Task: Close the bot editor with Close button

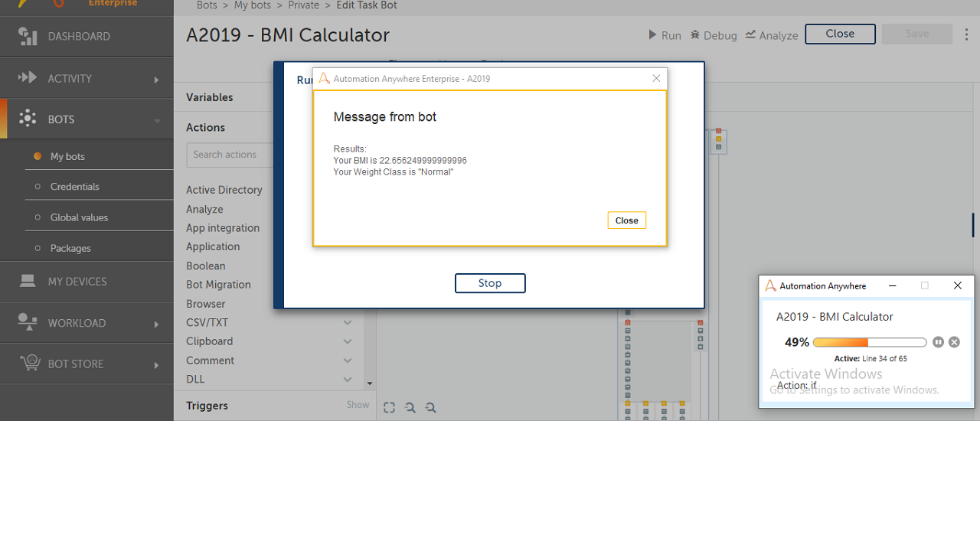Action: click(840, 34)
